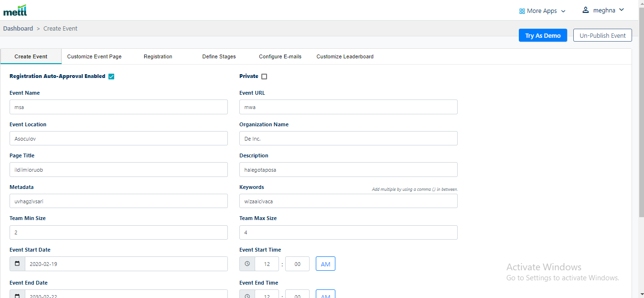Image resolution: width=644 pixels, height=298 pixels.
Task: Click the vertical page scrollbar
Action: (x=641, y=120)
